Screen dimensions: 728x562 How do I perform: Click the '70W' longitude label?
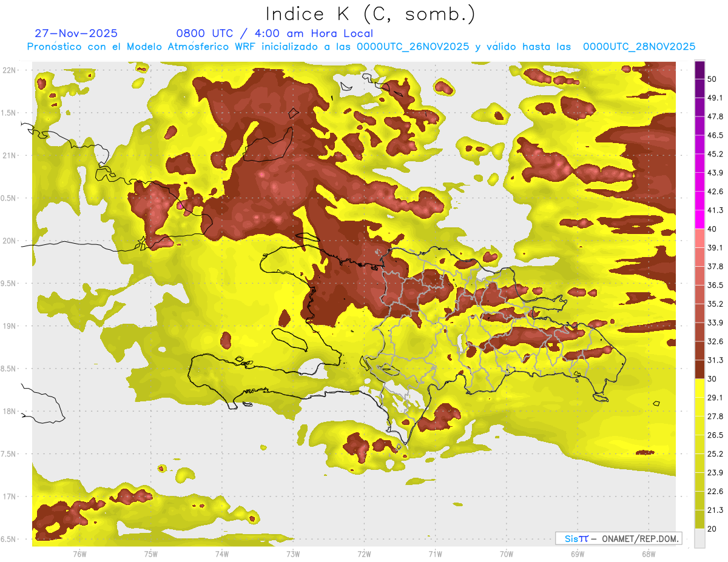point(507,554)
